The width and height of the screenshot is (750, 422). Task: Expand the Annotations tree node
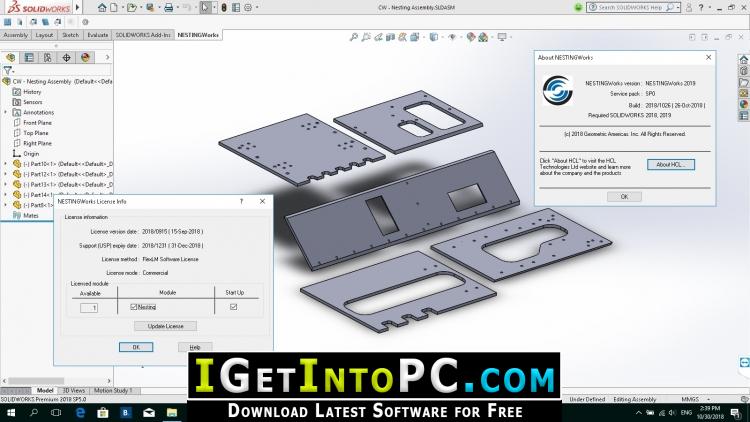[6, 112]
